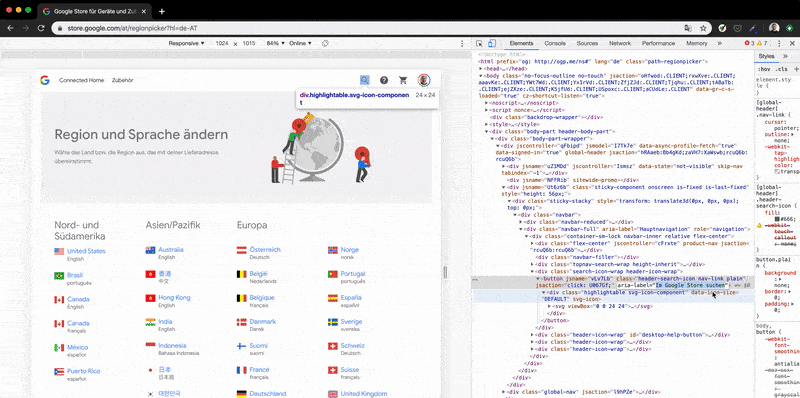Open DevTools customize three-dot menu
The height and width of the screenshot is (398, 800).
coord(780,44)
